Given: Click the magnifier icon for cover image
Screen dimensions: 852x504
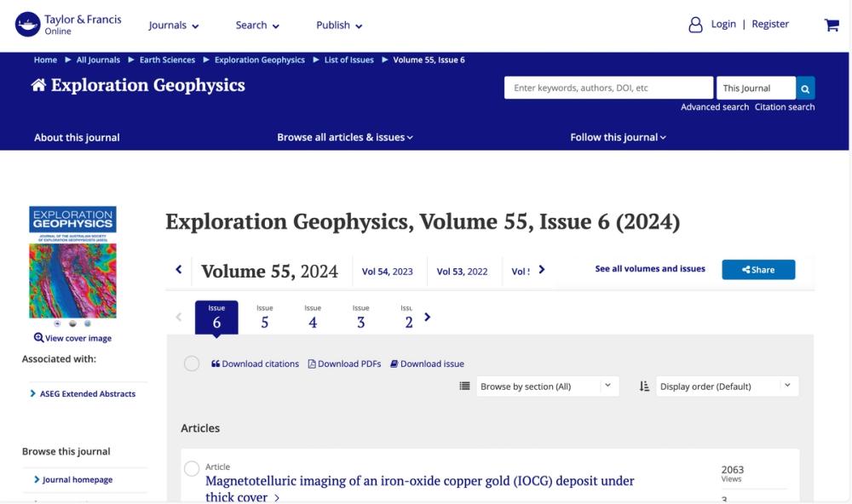Looking at the screenshot, I should pos(38,338).
